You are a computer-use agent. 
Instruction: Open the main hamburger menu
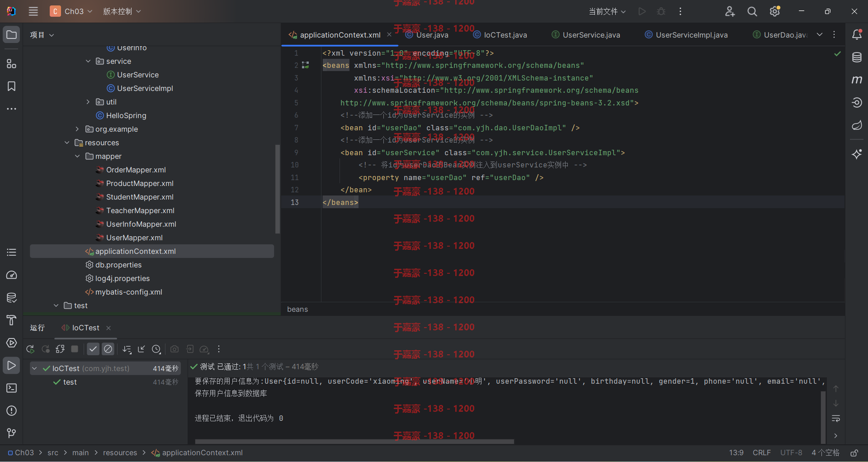(33, 11)
